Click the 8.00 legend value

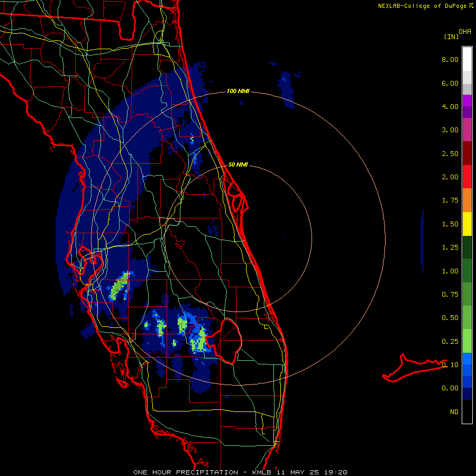[450, 59]
